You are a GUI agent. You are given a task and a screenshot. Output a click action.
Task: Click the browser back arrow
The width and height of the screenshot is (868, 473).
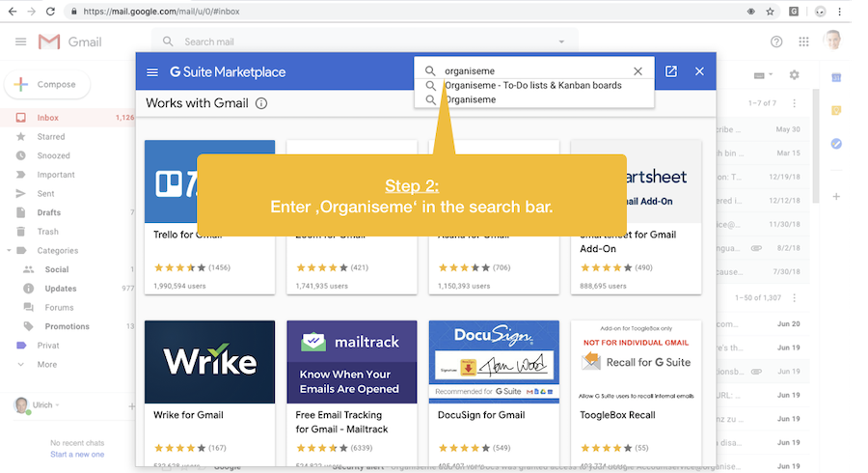pos(13,11)
